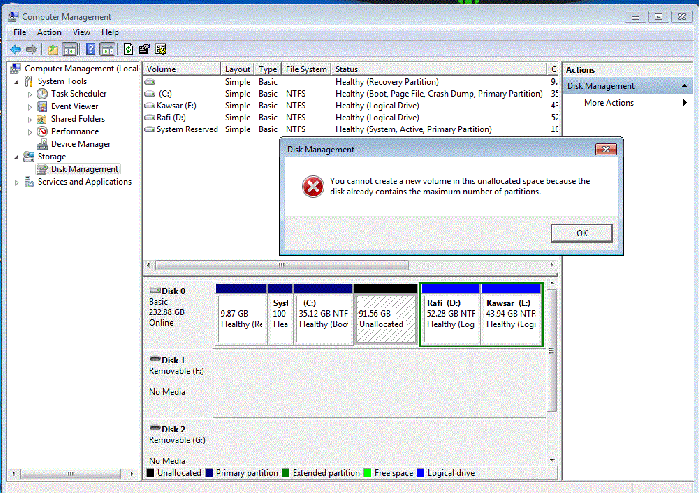700x493 pixels.
Task: Expand the More Actions submenu arrow
Action: pos(685,103)
